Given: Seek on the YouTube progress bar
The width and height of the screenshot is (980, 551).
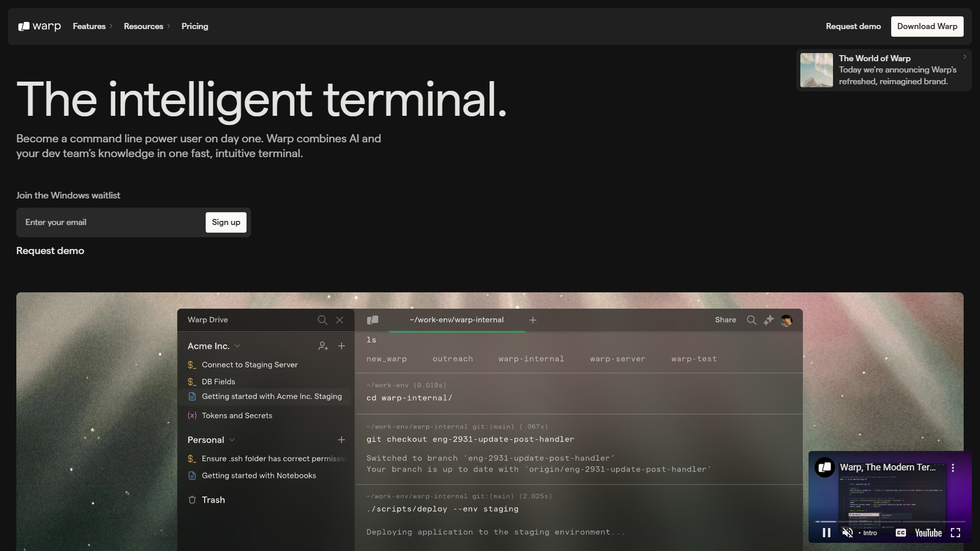Looking at the screenshot, I should coord(889,521).
